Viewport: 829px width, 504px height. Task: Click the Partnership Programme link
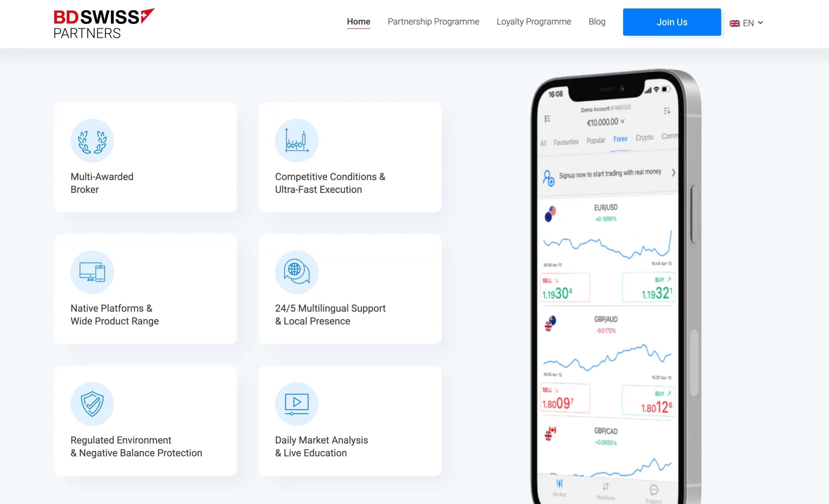pos(433,21)
